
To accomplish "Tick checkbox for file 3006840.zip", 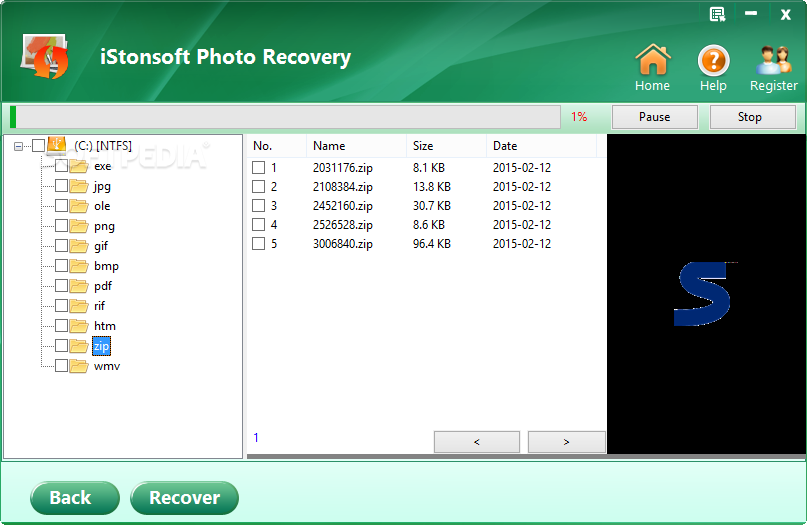I will (258, 243).
